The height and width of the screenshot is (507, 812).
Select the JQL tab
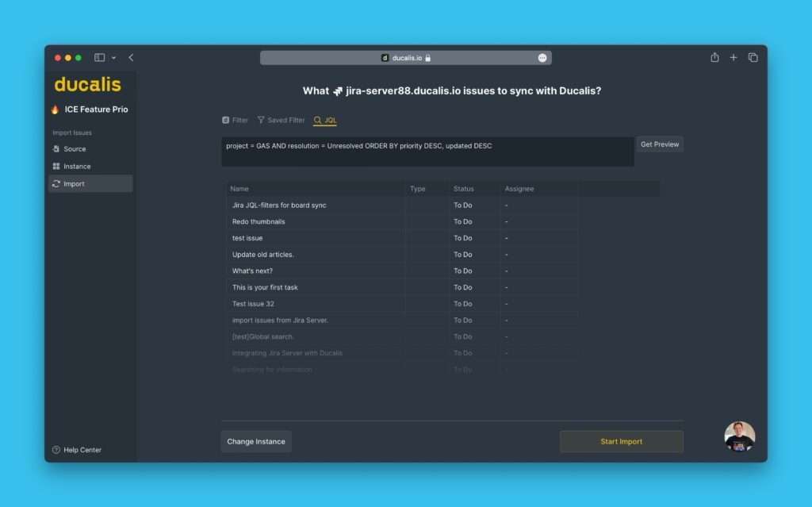pos(325,121)
